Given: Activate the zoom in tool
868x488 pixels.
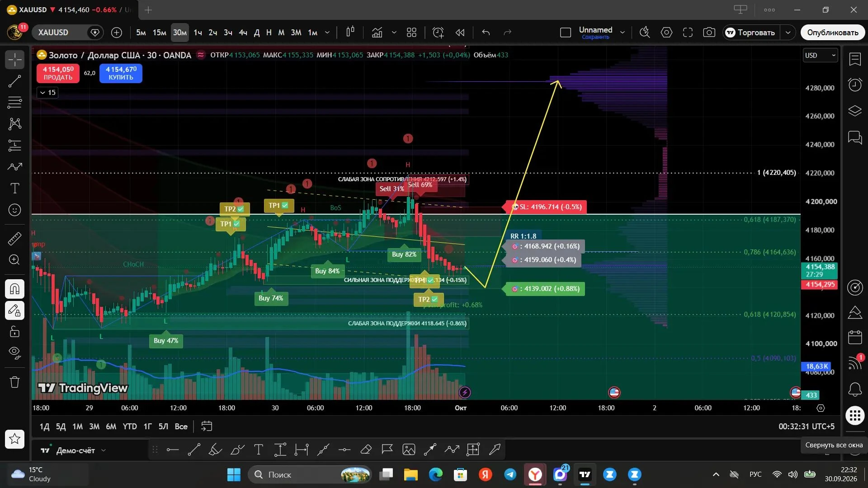Looking at the screenshot, I should (14, 260).
